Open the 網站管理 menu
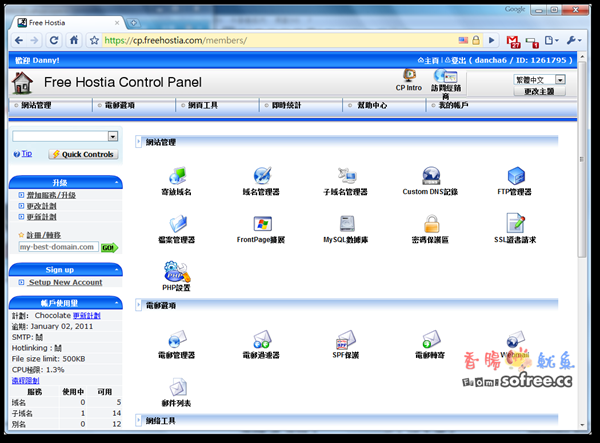 pyautogui.click(x=36, y=105)
